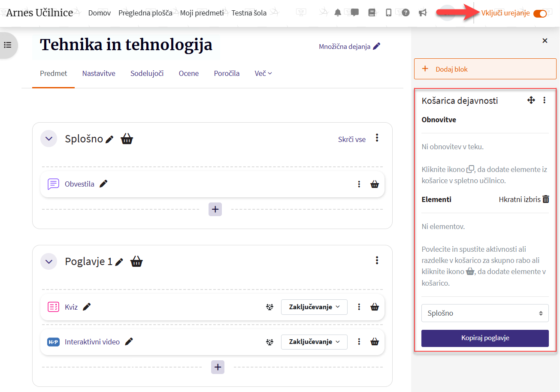Screen dimensions: 560x392
Task: Collapse the Poglavje 1 section
Action: (x=49, y=261)
